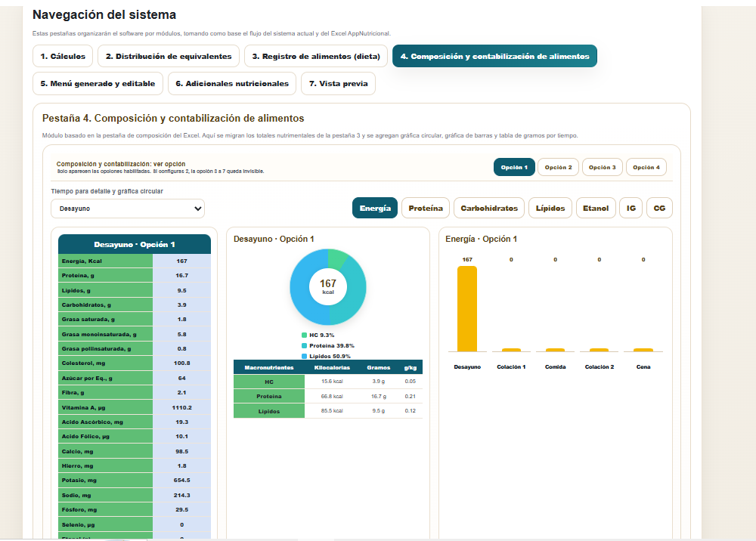Click the yellow Desayuno bar
Screen dimensions: 756x541
coord(467,309)
